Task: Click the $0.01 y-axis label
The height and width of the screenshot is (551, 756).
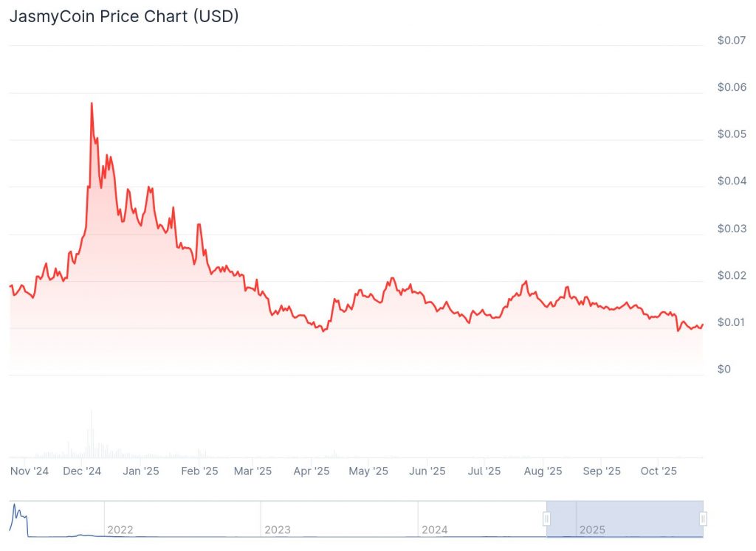Action: pyautogui.click(x=732, y=322)
